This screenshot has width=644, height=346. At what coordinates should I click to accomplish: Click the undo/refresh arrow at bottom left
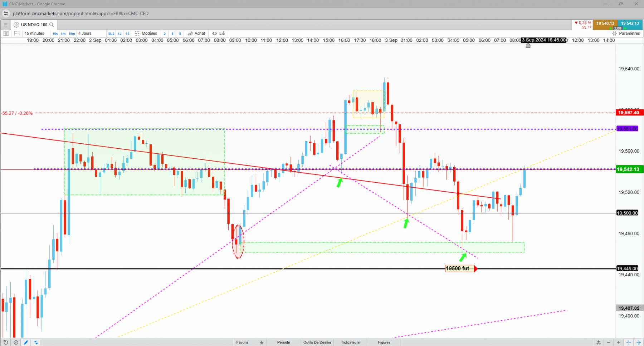coord(6,342)
